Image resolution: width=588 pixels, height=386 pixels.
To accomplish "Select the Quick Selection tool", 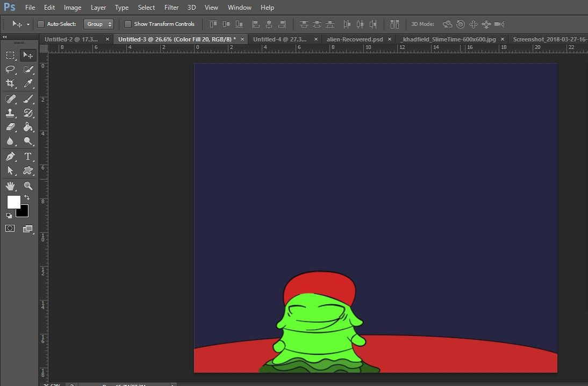I will pyautogui.click(x=28, y=69).
